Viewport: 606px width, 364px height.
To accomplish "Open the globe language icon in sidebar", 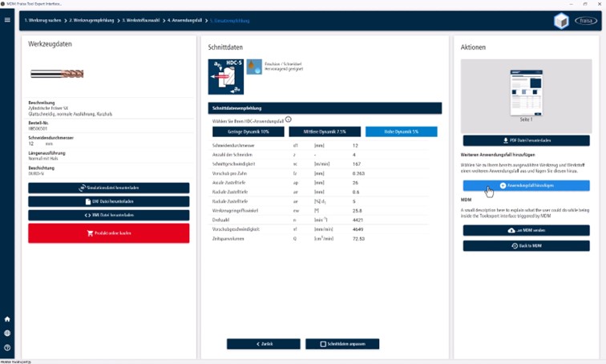I will click(7, 333).
